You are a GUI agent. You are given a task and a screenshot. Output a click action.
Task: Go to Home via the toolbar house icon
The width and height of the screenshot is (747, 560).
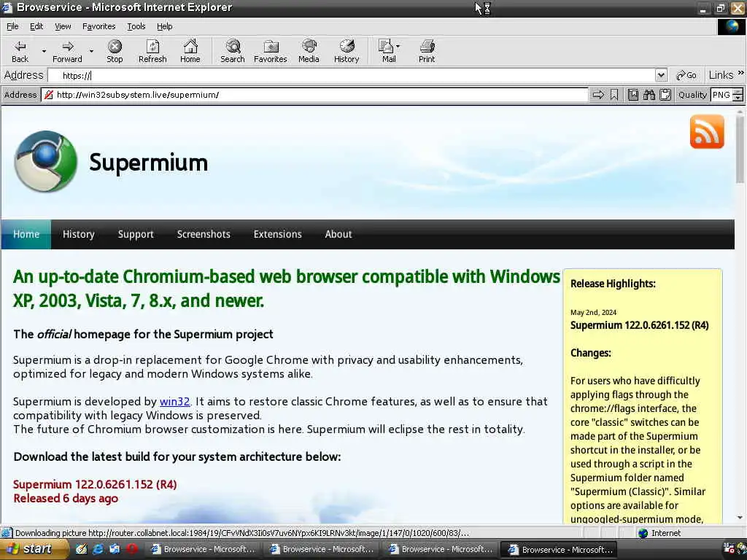190,51
